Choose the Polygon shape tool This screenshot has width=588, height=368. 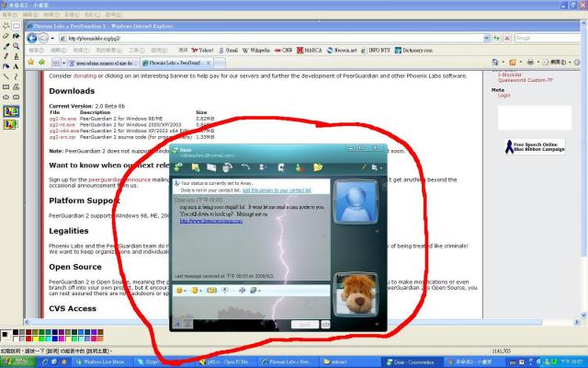click(17, 86)
